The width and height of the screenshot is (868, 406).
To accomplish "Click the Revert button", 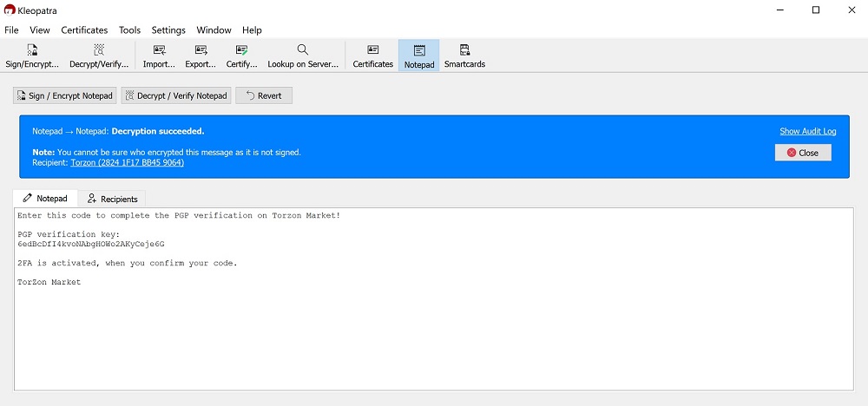I will [264, 95].
